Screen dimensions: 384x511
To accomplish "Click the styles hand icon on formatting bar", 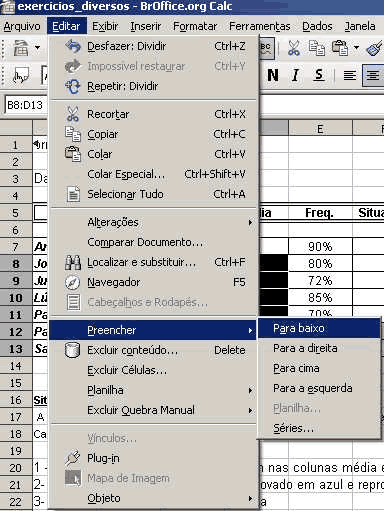I will tap(21, 76).
